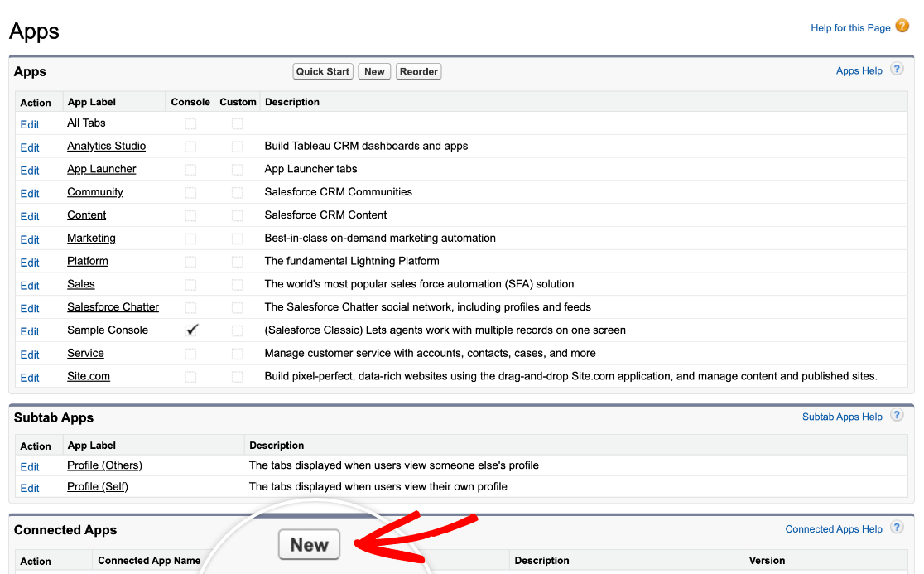Toggle Console checkbox for Platform row
924x574 pixels.
[190, 262]
